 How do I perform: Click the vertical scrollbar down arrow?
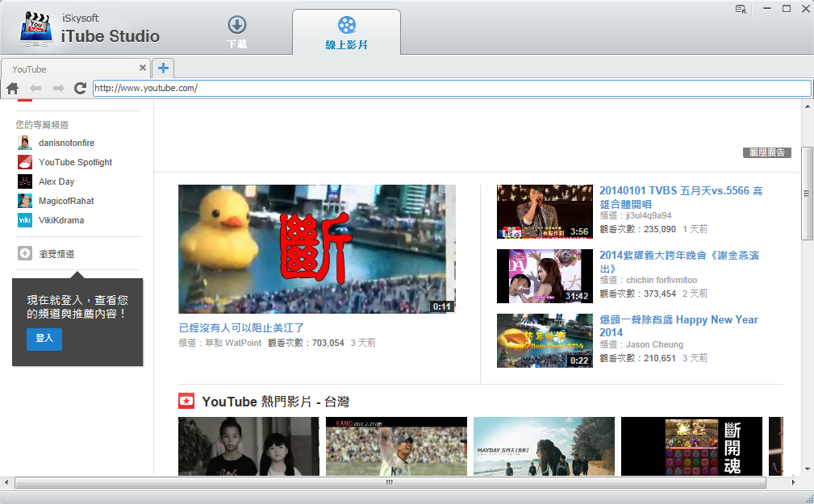[808, 469]
